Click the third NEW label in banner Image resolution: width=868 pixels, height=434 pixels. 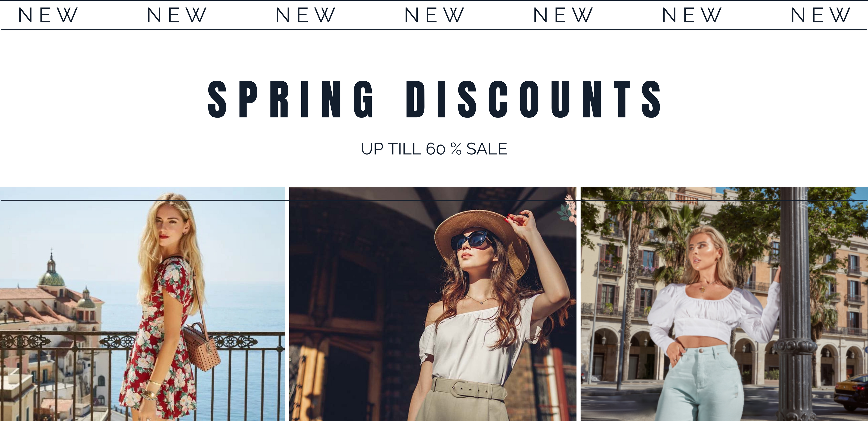click(x=305, y=15)
